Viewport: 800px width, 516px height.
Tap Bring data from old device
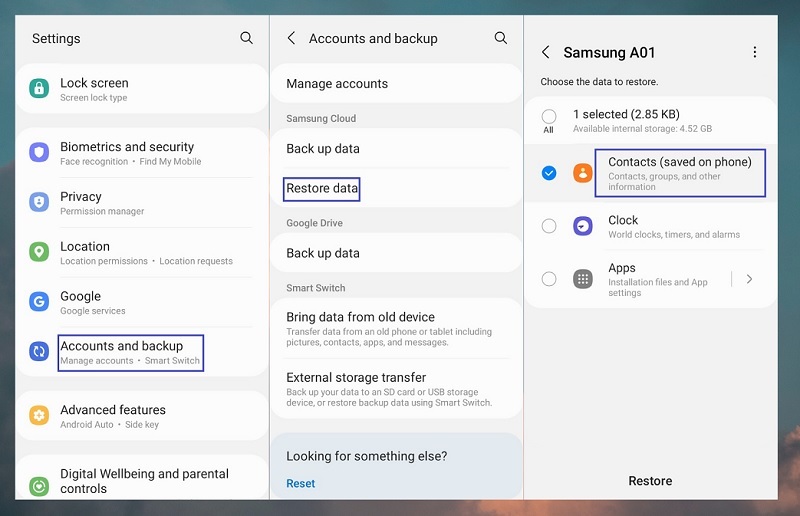click(x=396, y=328)
